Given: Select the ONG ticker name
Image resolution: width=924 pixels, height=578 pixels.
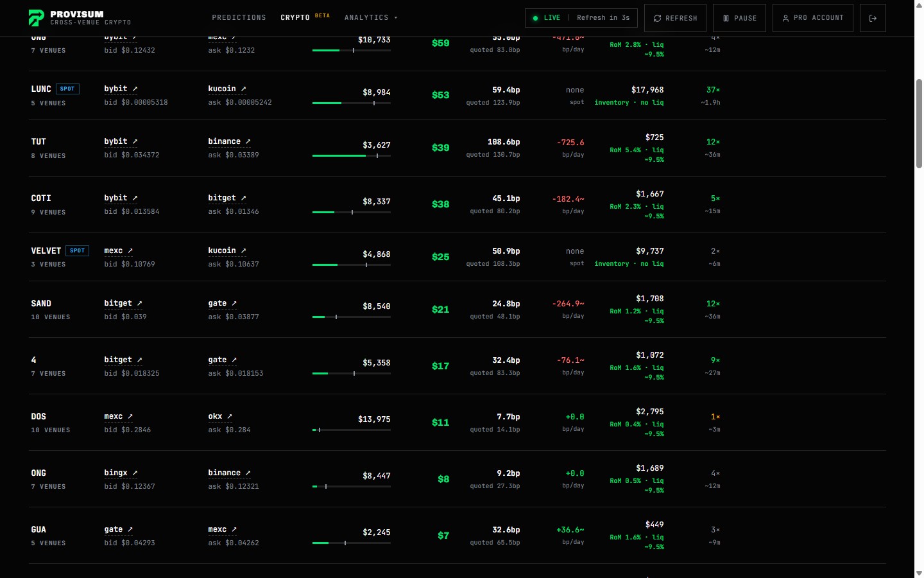Looking at the screenshot, I should click(x=38, y=473).
